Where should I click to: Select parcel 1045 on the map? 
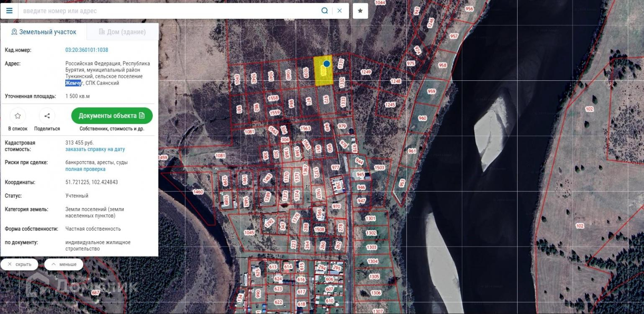click(249, 232)
